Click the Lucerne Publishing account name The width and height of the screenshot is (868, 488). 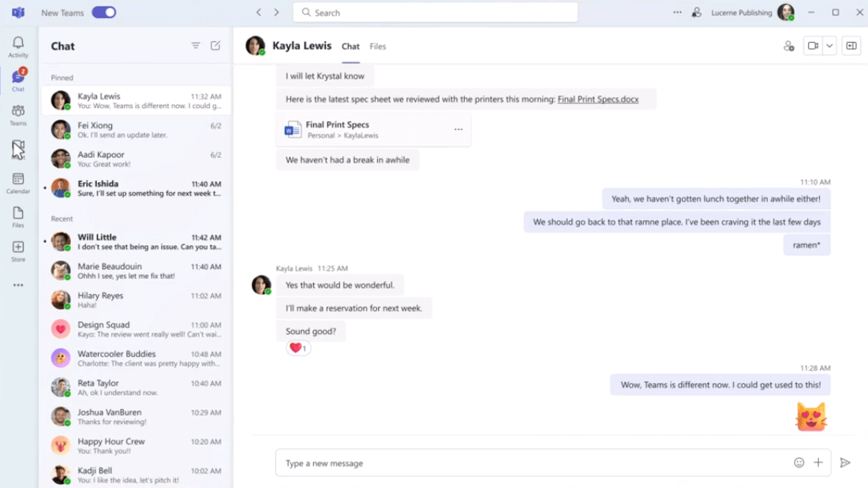[741, 13]
